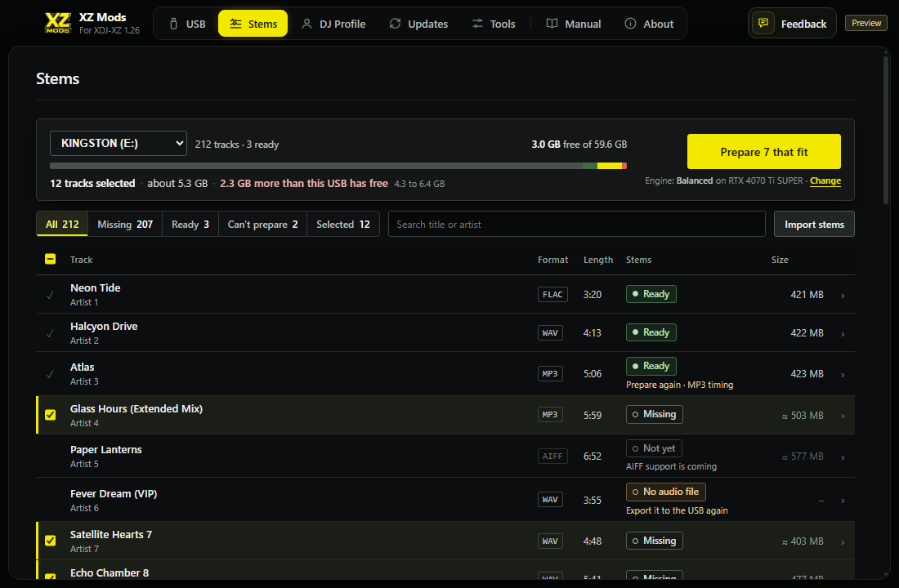The image size is (899, 588).
Task: Expand the Fever Dream (VIP) row chevron
Action: pos(843,501)
